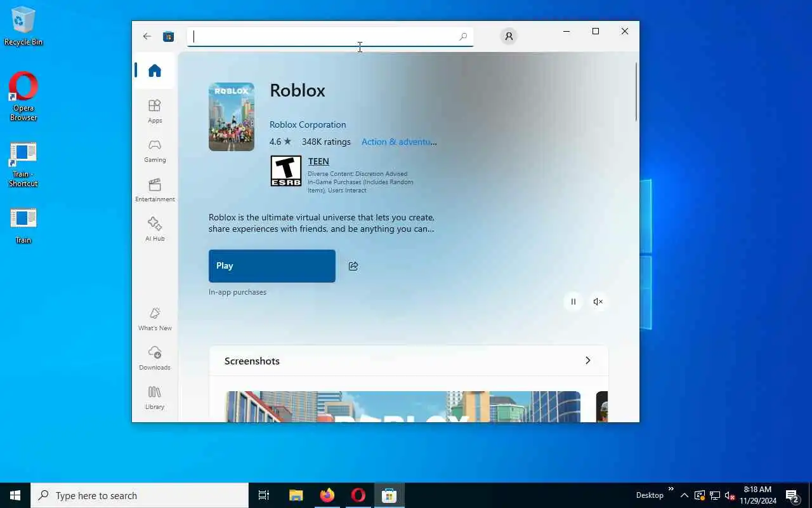Expand the Screenshots section chevron

(587, 361)
